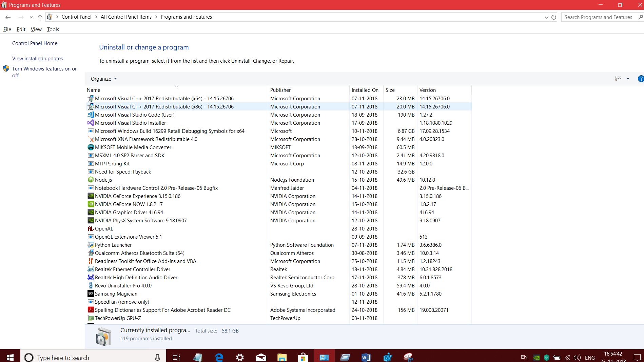This screenshot has width=644, height=362.
Task: Select MTP Porting Kit entry
Action: coord(278,163)
